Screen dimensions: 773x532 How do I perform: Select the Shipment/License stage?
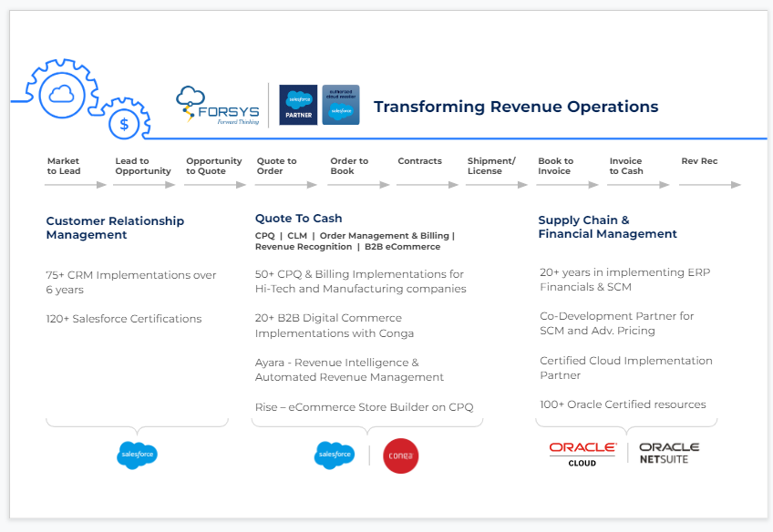click(491, 166)
